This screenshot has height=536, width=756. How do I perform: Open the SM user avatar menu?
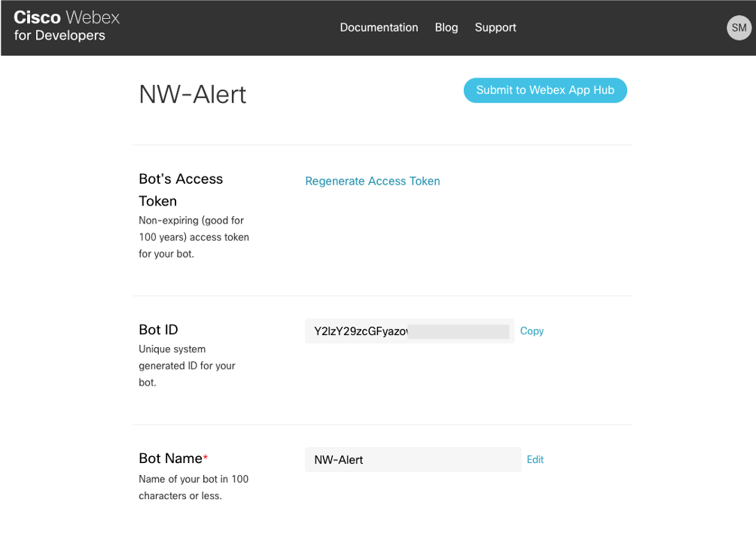pos(739,28)
